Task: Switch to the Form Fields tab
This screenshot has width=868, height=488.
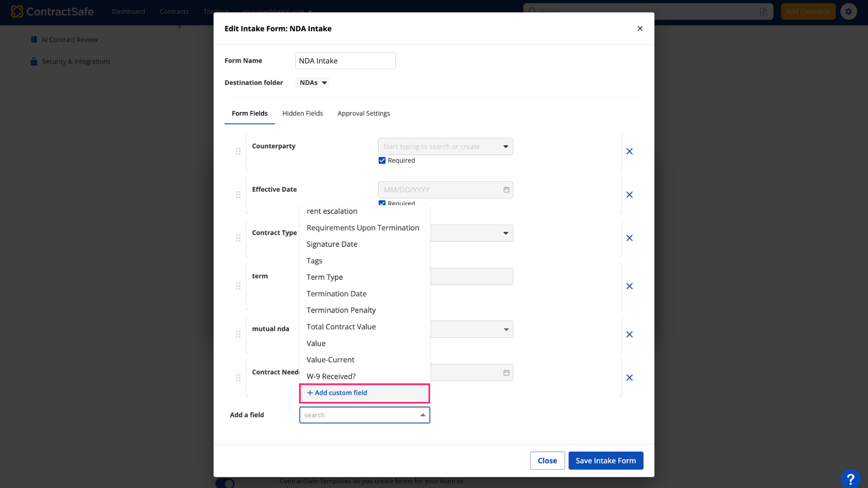Action: [x=250, y=113]
